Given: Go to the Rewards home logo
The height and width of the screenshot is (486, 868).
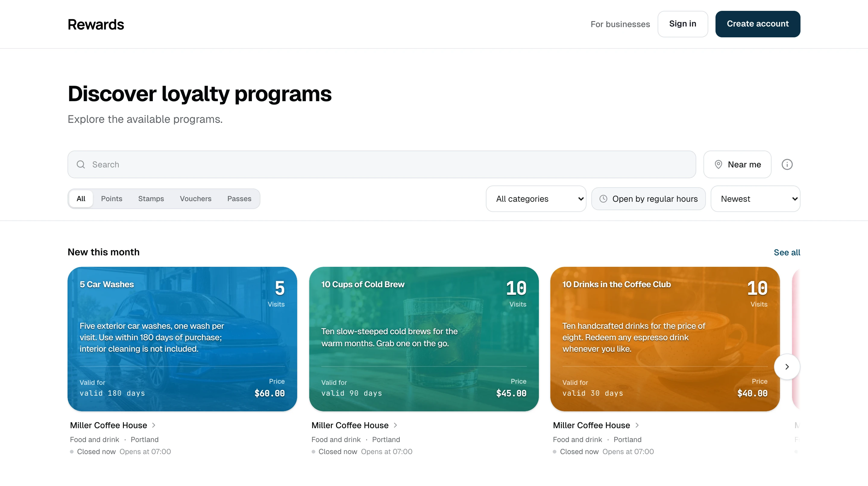Looking at the screenshot, I should coord(96,25).
